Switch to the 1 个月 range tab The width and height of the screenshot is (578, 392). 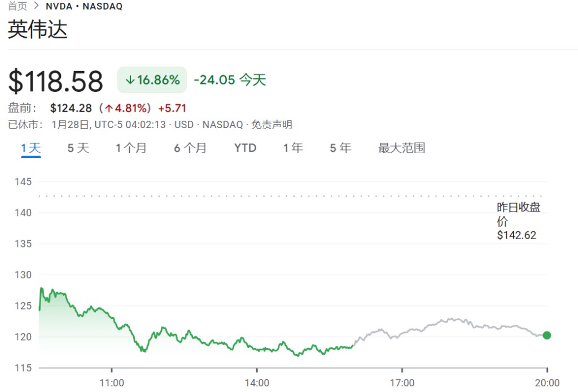pos(131,148)
